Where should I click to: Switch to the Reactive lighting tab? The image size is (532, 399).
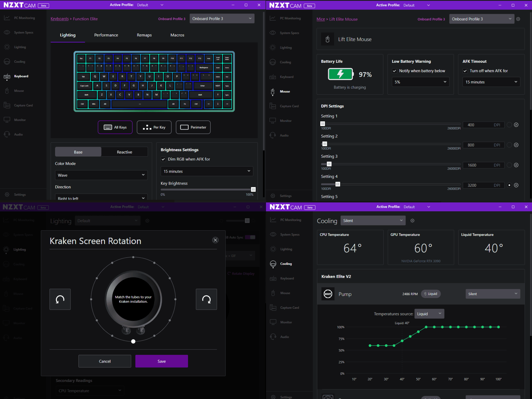click(124, 152)
